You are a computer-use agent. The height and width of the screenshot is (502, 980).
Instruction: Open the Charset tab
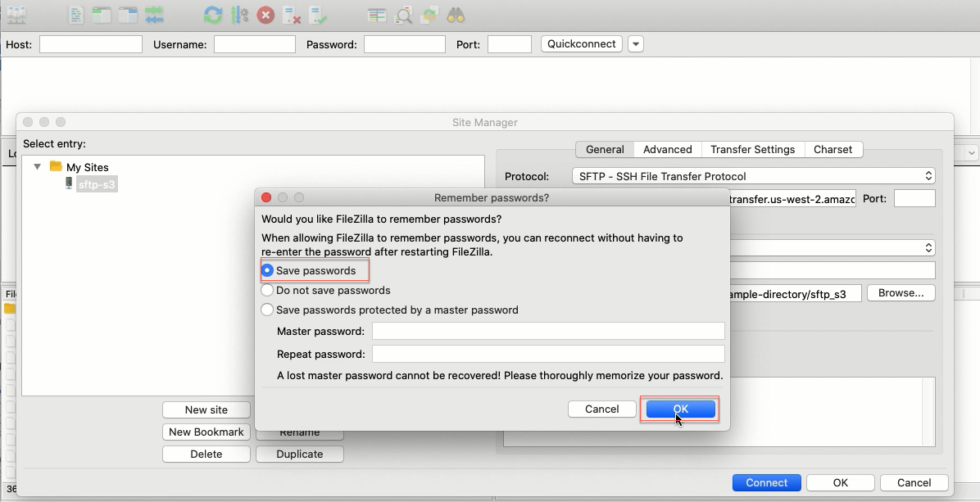point(833,150)
